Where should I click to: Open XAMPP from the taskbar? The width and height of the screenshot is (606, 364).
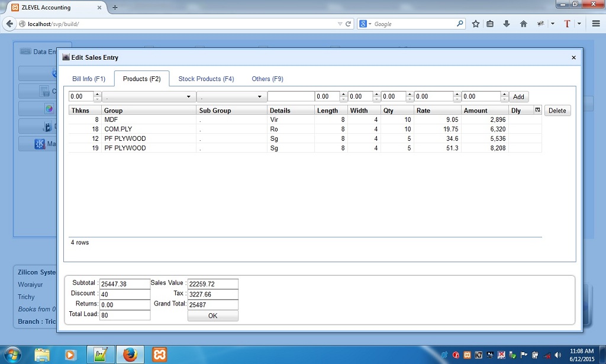tap(159, 355)
